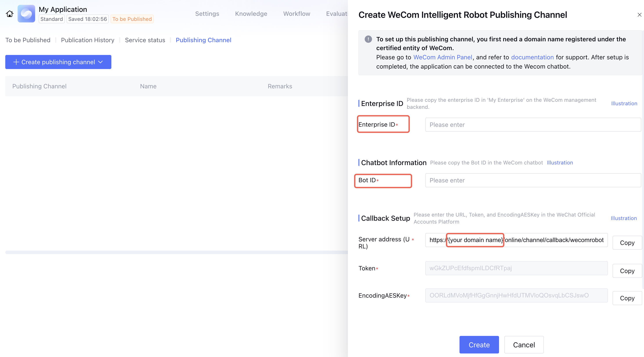
Task: Open the Settings menu item
Action: (207, 14)
